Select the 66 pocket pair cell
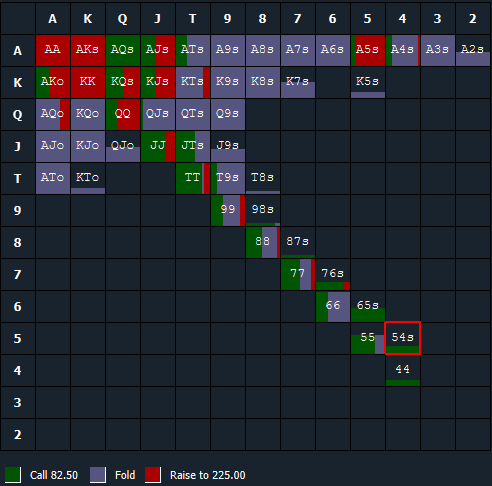 click(x=333, y=306)
